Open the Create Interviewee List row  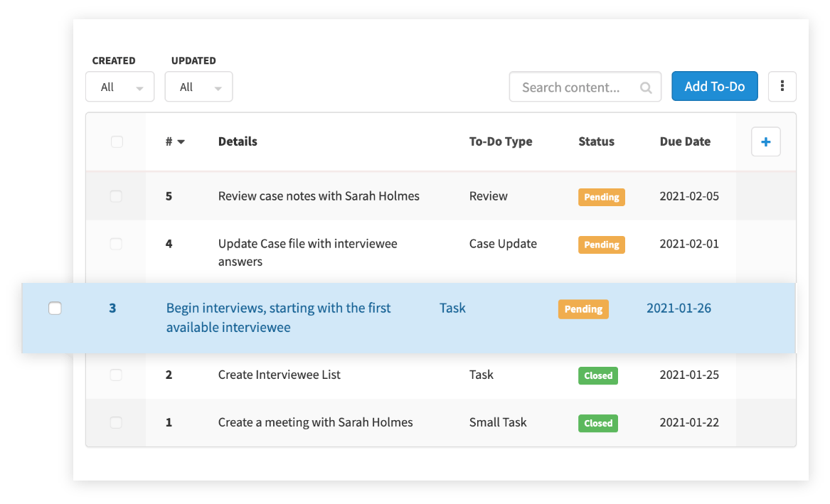(x=279, y=375)
